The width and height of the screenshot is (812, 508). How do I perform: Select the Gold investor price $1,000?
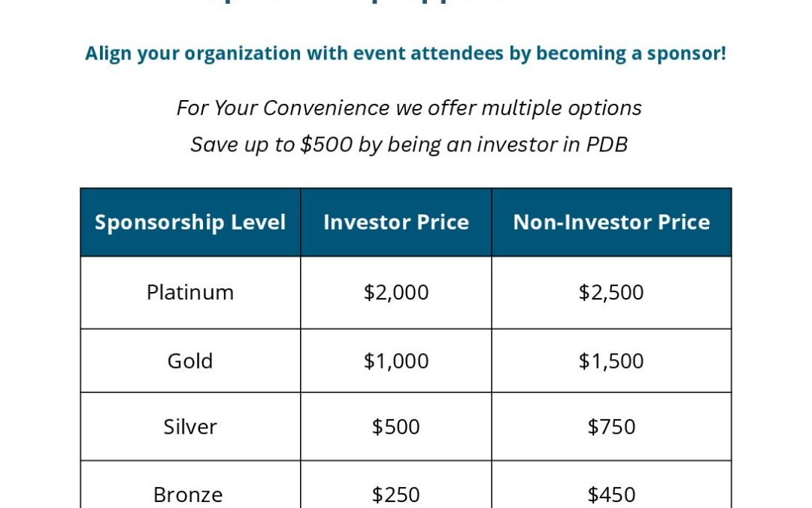(396, 360)
